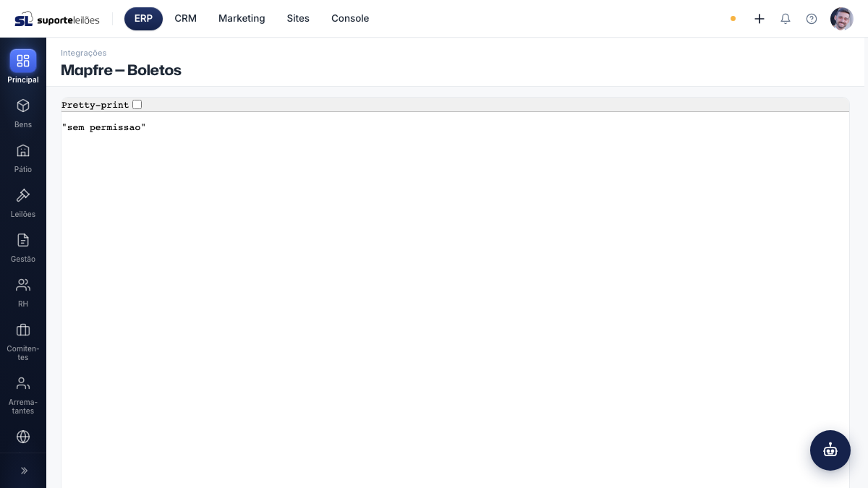
Task: Enable the Pretty-print checkbox
Action: pos(137,105)
